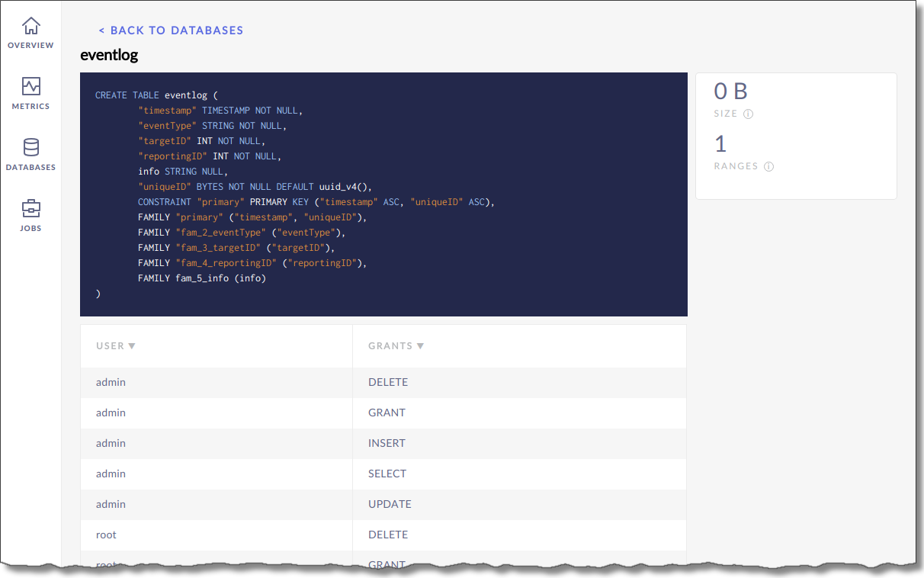
Task: Click the root DELETE grant row
Action: [x=383, y=535]
